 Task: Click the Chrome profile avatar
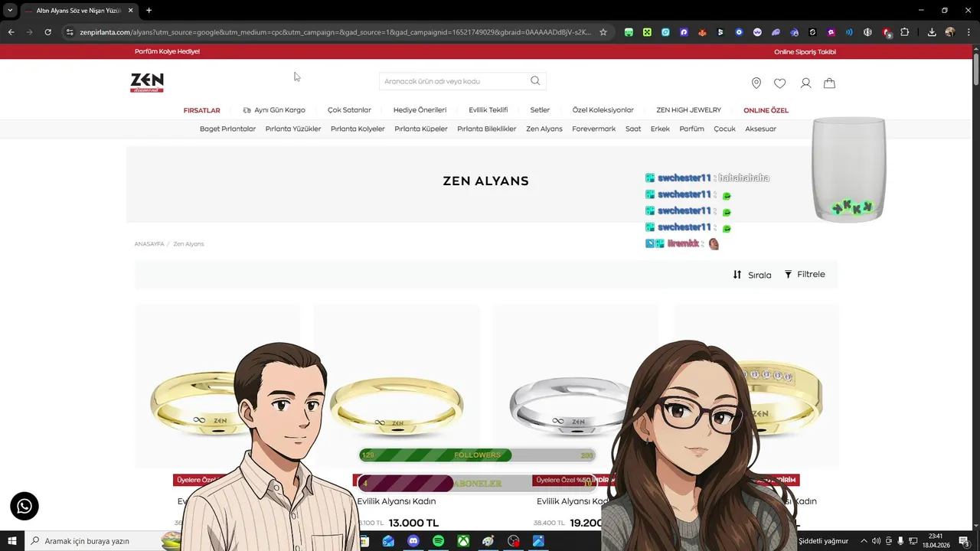(x=950, y=32)
